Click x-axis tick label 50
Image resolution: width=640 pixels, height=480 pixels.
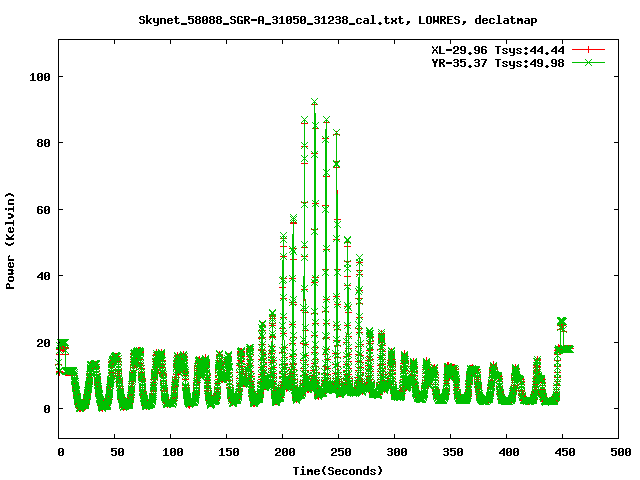coord(117,452)
